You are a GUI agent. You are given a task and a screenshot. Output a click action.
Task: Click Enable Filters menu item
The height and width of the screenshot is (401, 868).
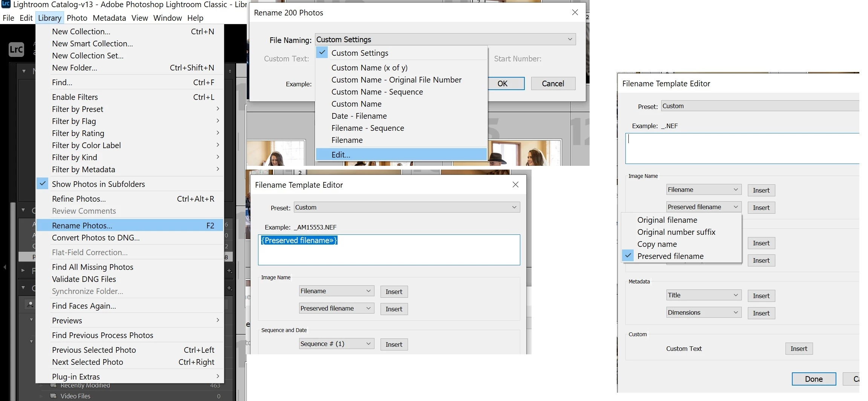[130, 97]
